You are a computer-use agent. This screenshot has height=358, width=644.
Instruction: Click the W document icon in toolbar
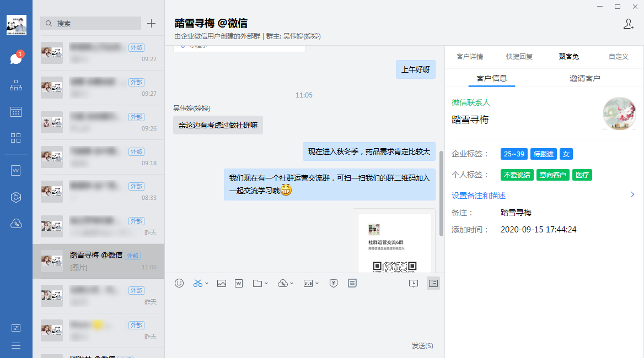pyautogui.click(x=239, y=283)
